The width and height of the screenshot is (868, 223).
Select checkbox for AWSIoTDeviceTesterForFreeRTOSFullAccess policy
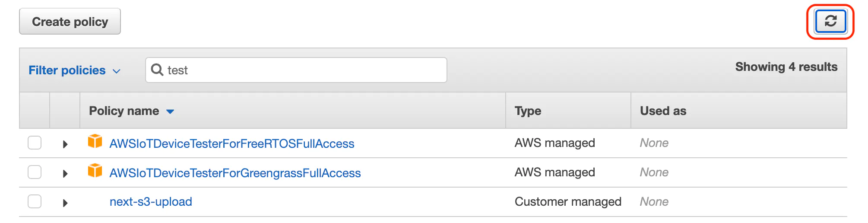coord(35,143)
